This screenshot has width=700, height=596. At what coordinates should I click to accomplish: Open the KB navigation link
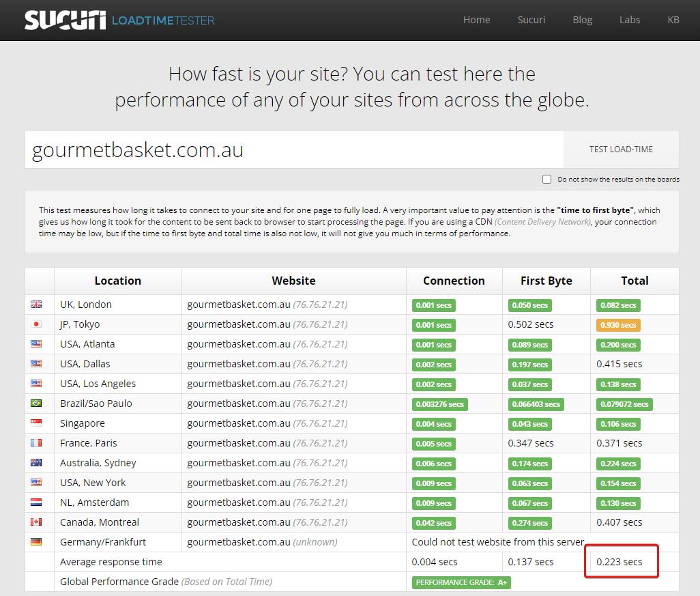(673, 20)
